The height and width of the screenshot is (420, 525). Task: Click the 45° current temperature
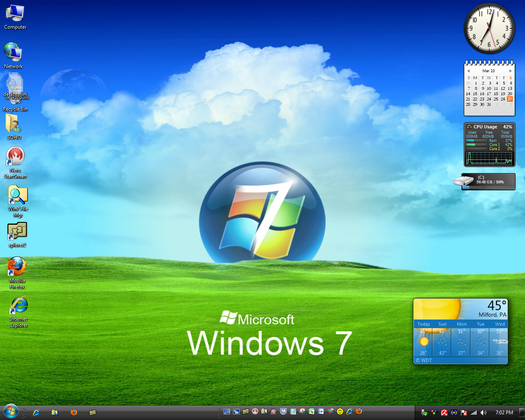[x=497, y=306]
